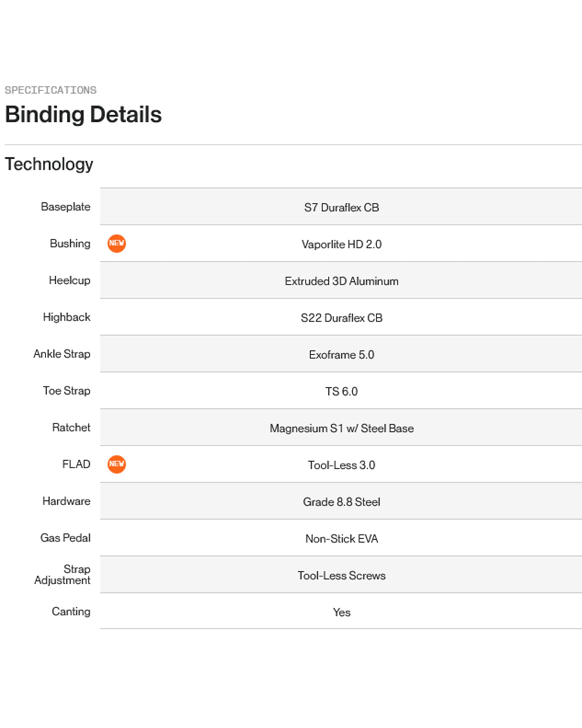Click the NEW badge beside Bushing
This screenshot has width=582, height=728.
tap(116, 244)
